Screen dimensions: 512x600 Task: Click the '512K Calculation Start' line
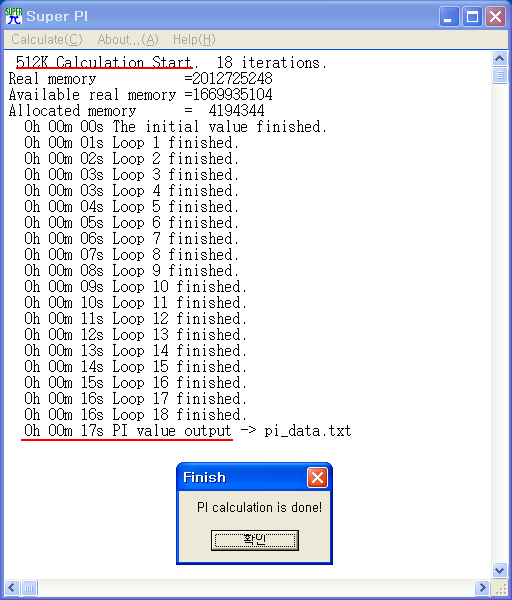pyautogui.click(x=171, y=62)
